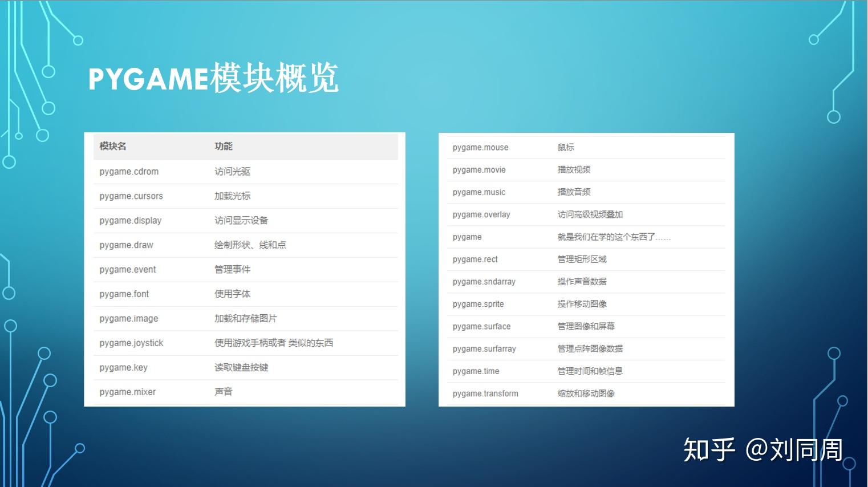This screenshot has height=487, width=868.
Task: Click the pygame.image module entry
Action: point(128,318)
